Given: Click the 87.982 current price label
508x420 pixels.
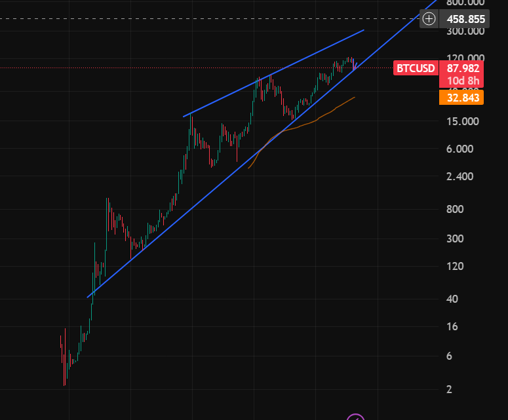Looking at the screenshot, I should (463, 68).
